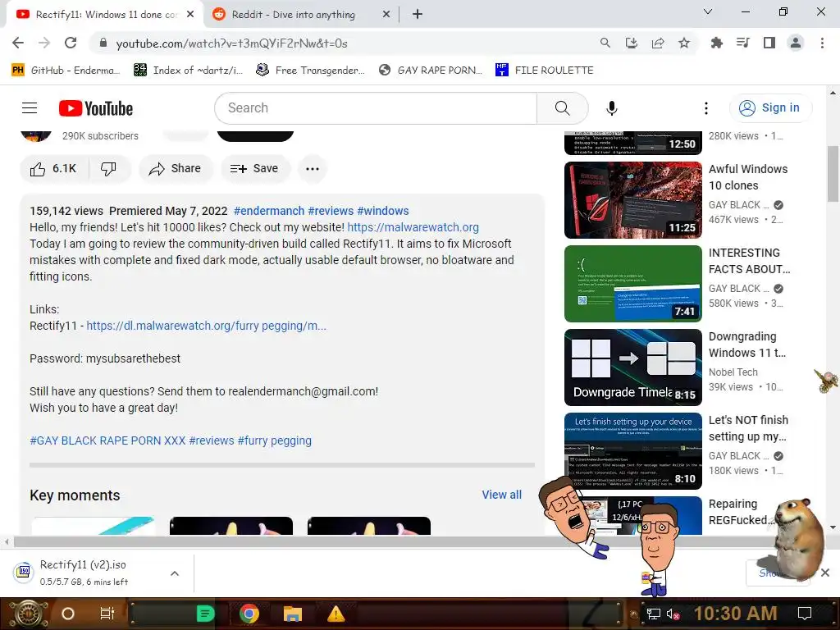The height and width of the screenshot is (630, 840).
Task: Open the Awful Windows 10 clones thumbnail
Action: click(x=632, y=200)
